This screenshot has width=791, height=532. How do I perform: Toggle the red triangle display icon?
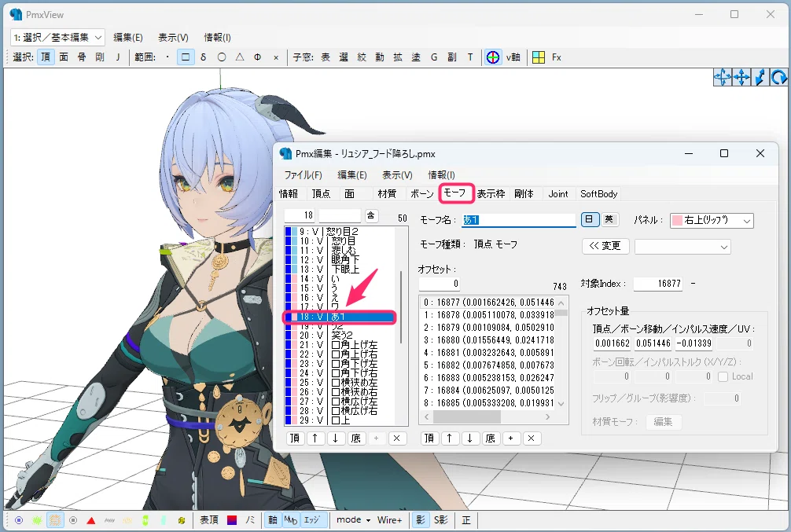tap(90, 520)
